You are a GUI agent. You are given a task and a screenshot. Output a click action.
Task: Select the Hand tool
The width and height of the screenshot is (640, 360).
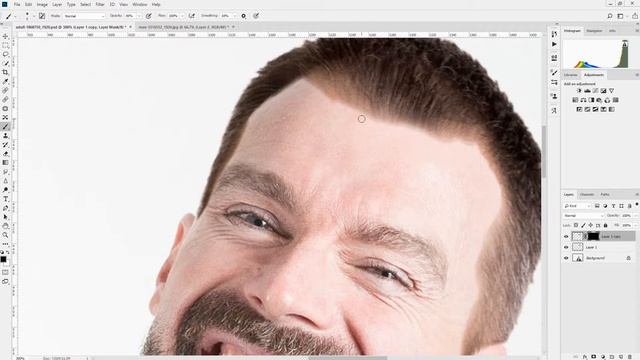5,226
